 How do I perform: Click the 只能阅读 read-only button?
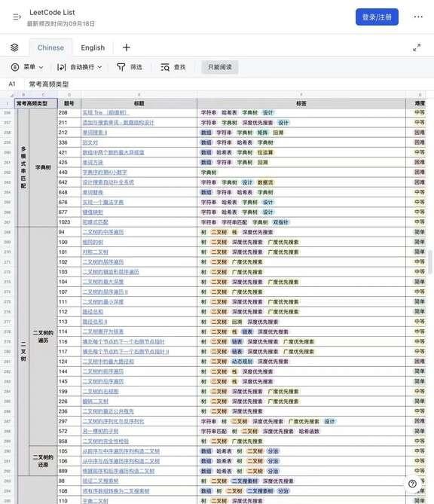point(220,67)
